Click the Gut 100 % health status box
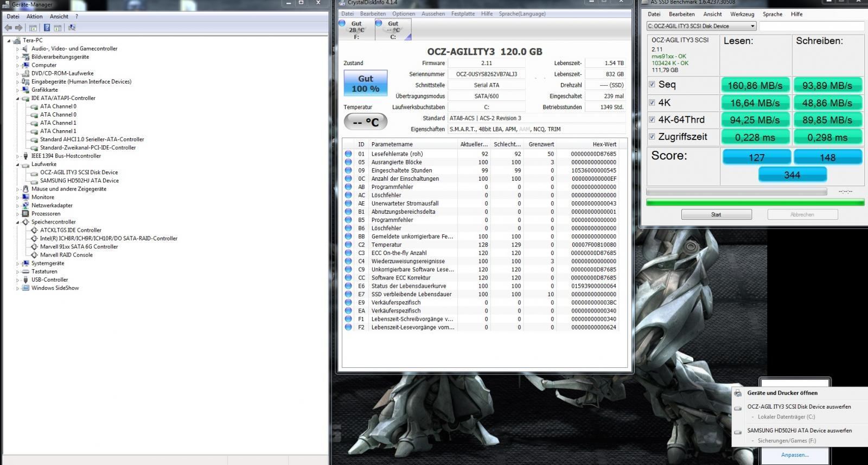The image size is (868, 465). pos(366,83)
